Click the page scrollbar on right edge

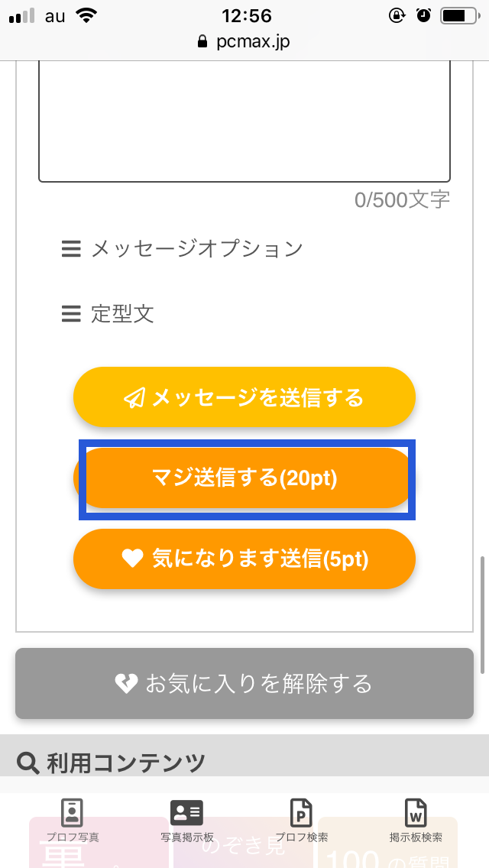tap(482, 615)
